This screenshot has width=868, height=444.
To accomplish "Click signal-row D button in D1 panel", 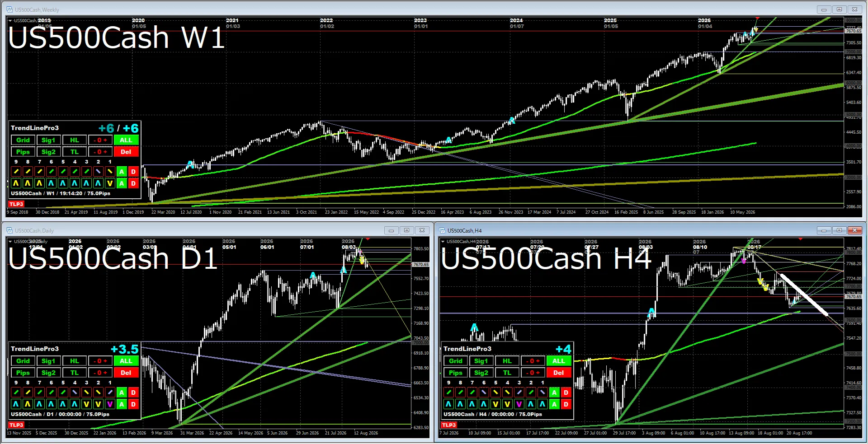I will coord(133,404).
